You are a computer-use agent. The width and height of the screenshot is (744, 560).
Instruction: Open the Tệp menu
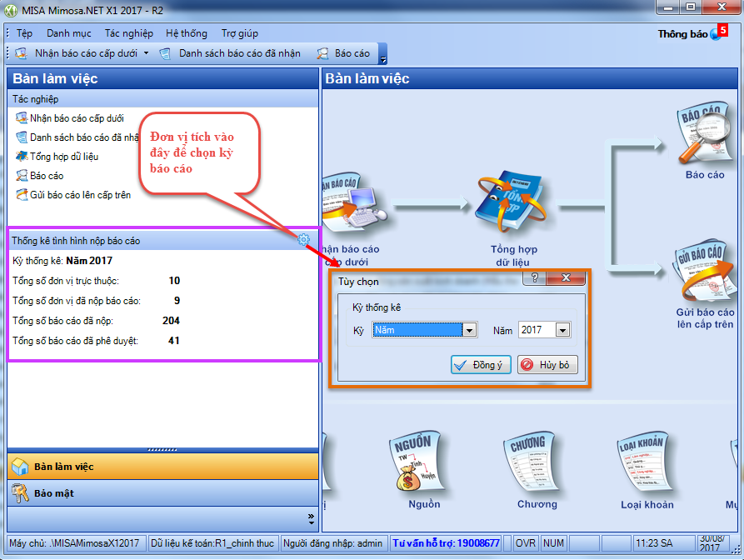24,33
